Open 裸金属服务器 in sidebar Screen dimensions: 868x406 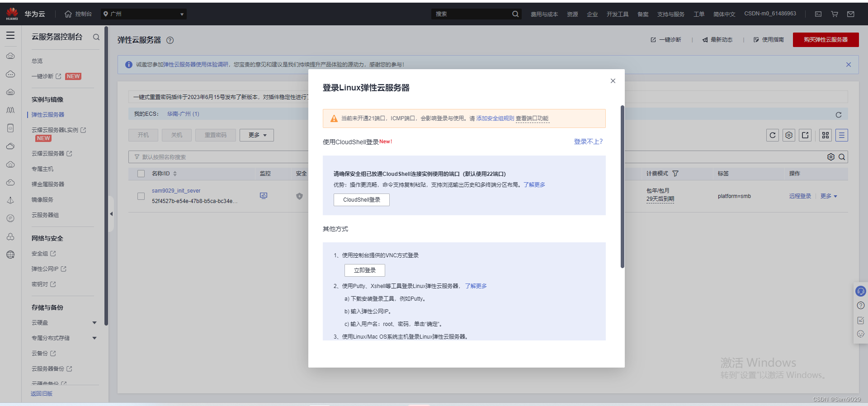(48, 184)
